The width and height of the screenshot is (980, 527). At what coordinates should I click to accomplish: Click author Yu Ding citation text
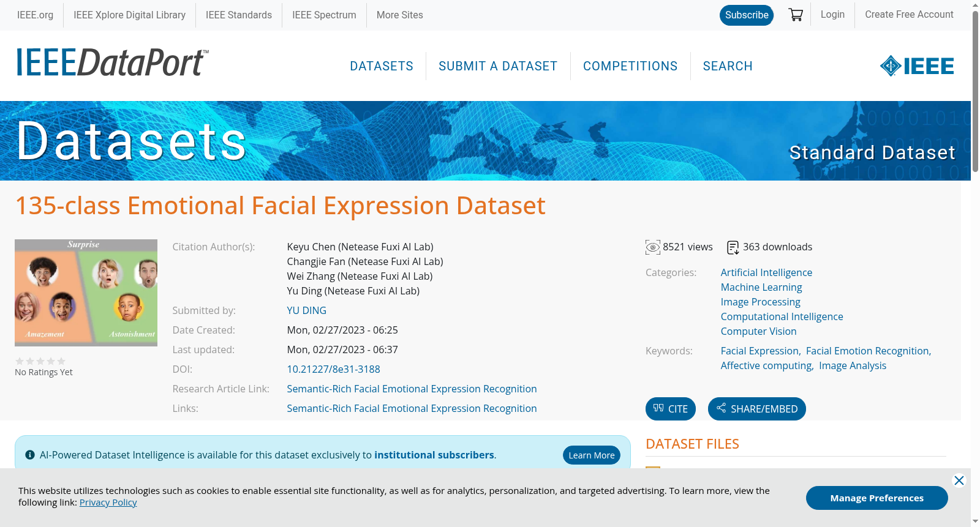coord(353,291)
